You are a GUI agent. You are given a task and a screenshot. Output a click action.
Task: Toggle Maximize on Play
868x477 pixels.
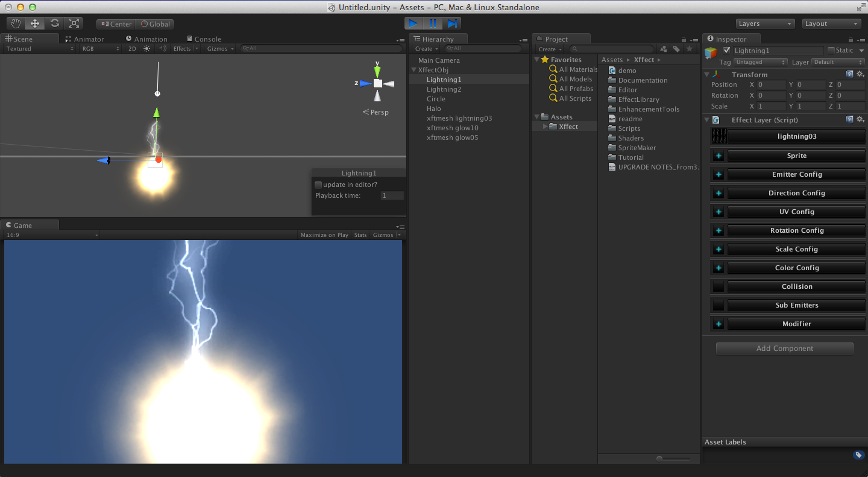pyautogui.click(x=324, y=235)
